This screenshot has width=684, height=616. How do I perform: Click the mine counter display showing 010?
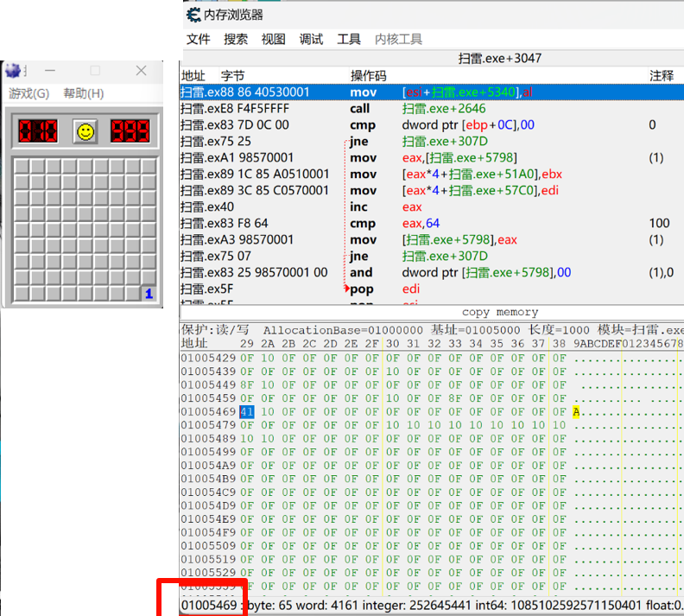(38, 130)
